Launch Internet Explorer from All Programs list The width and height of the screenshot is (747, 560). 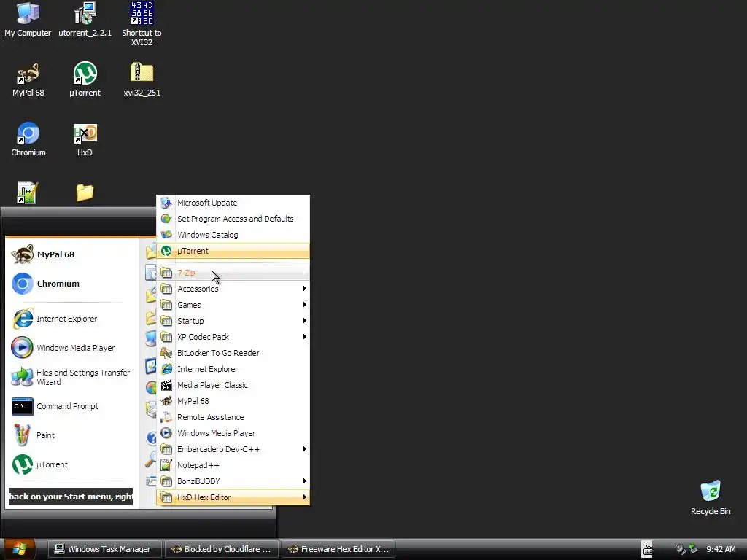[x=233, y=369]
